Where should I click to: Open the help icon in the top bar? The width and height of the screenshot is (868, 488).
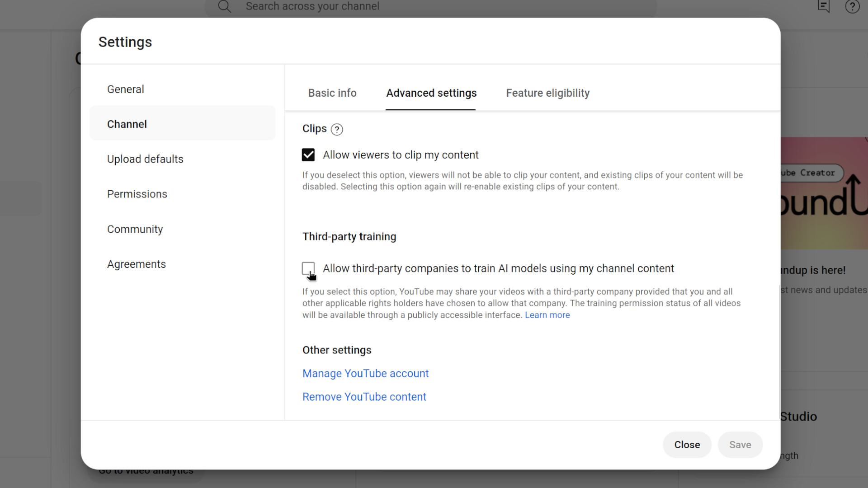(852, 6)
